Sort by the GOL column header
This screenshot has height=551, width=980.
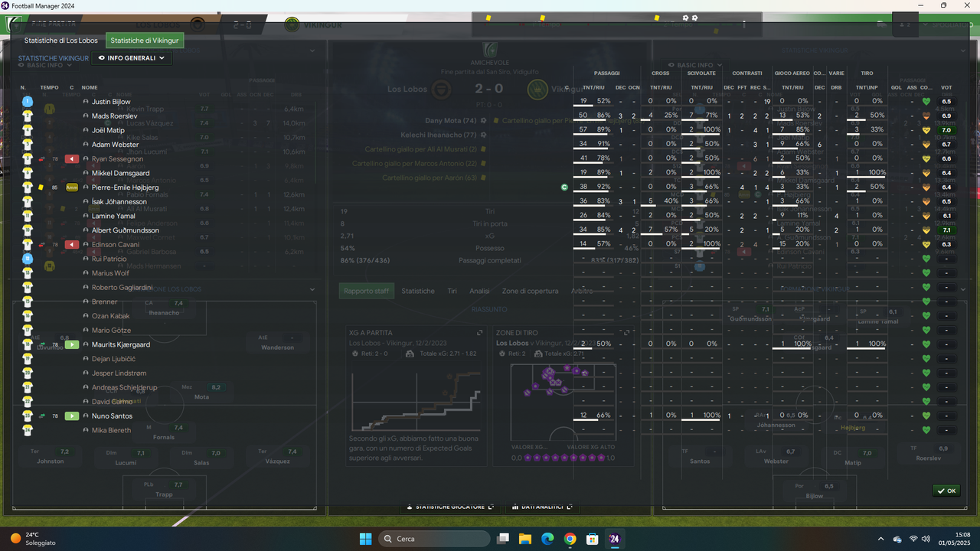(x=897, y=87)
